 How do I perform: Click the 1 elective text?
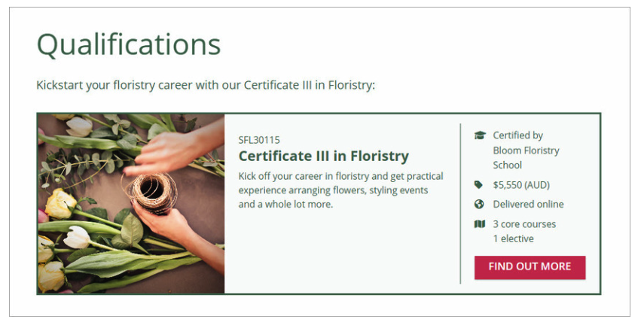coord(513,238)
